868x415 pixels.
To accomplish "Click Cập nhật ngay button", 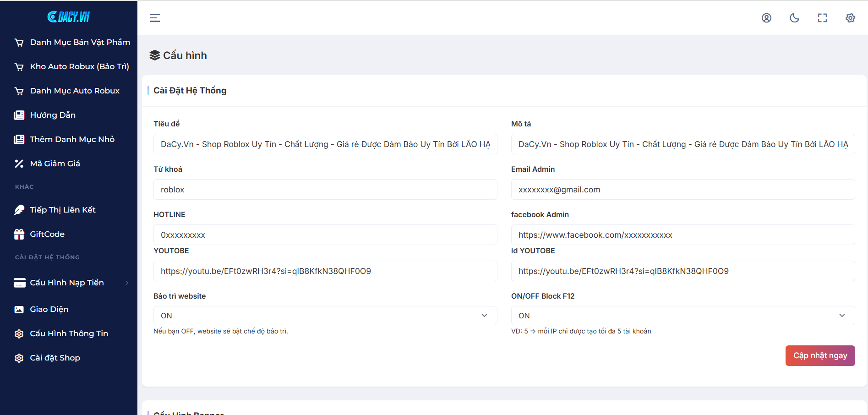I will click(820, 355).
